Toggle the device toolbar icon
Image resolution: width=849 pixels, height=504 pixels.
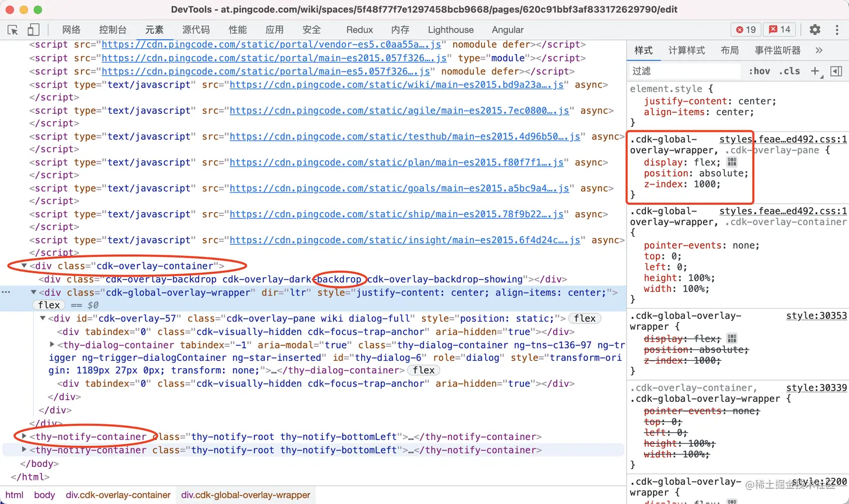33,30
